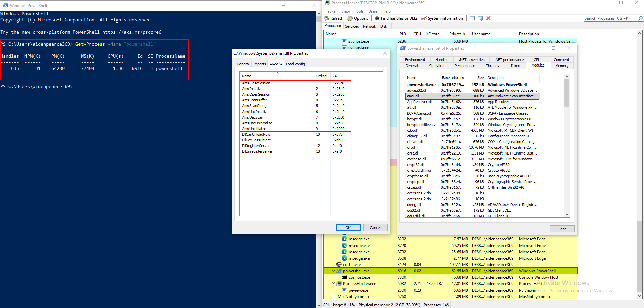This screenshot has width=644, height=308.
Task: Open the Tools menu
Action: click(359, 11)
